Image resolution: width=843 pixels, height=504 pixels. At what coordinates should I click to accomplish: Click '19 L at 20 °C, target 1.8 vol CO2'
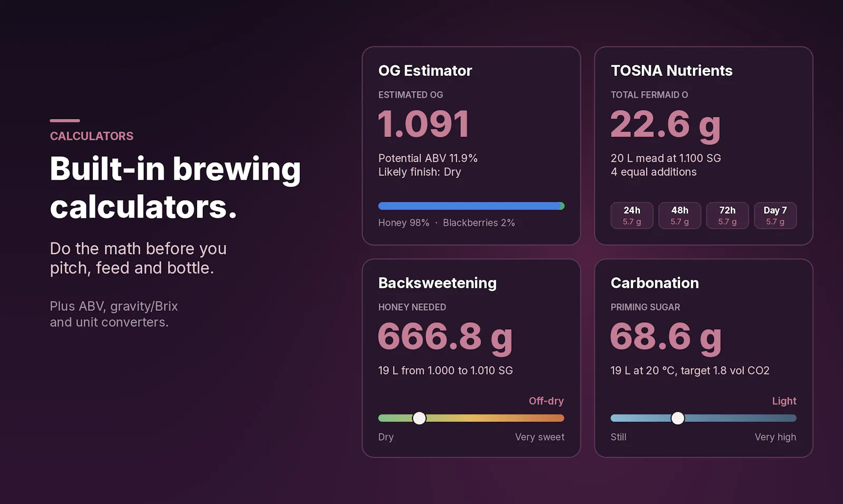coord(690,370)
